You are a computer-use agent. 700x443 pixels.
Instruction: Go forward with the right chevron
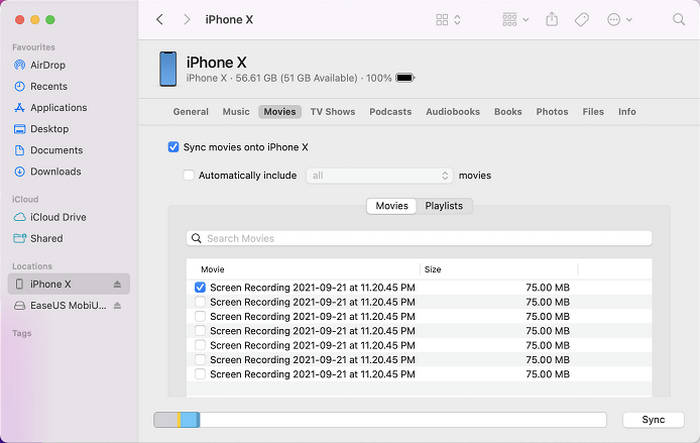[187, 20]
